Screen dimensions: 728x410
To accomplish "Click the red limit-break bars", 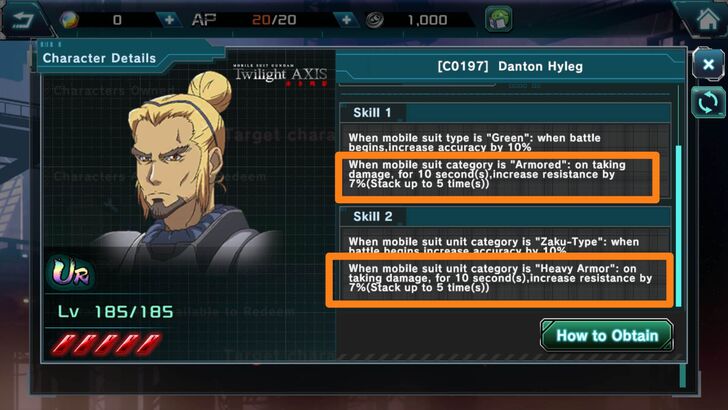I will click(106, 344).
